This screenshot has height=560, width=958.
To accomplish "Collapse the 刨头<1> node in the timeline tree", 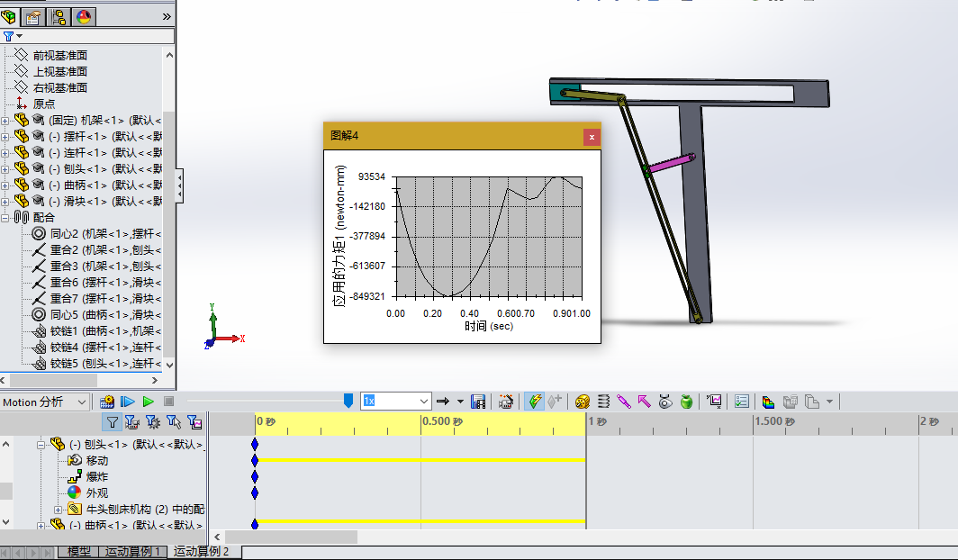I will [41, 445].
